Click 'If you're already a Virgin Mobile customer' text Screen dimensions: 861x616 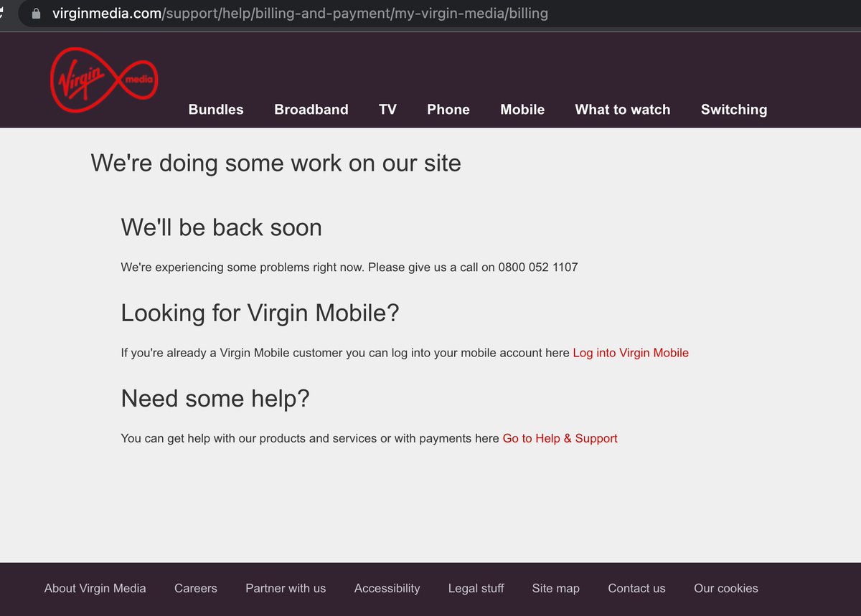tap(232, 353)
